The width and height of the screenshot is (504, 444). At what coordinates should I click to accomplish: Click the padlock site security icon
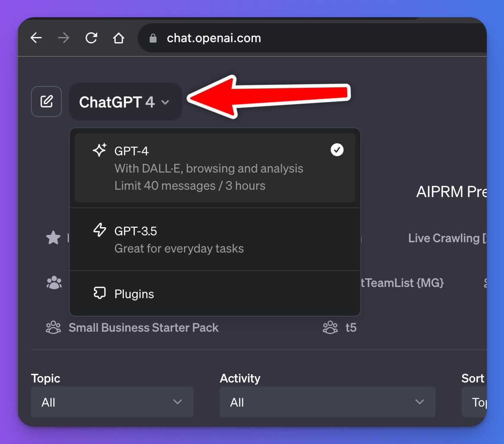(153, 39)
